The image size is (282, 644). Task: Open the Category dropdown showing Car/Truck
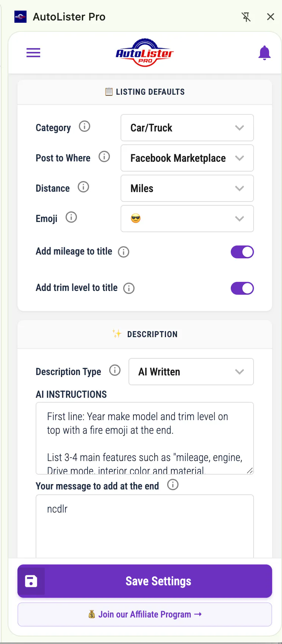pos(187,128)
